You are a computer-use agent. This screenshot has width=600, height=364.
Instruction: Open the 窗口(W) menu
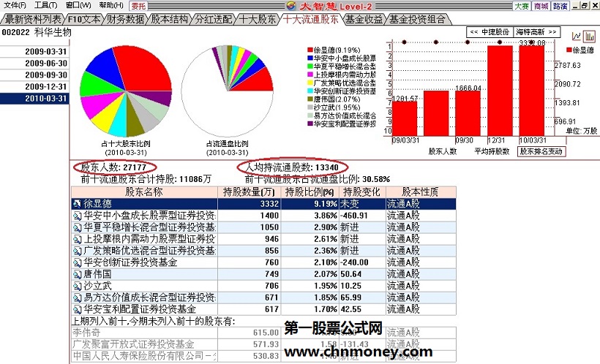tap(78, 5)
